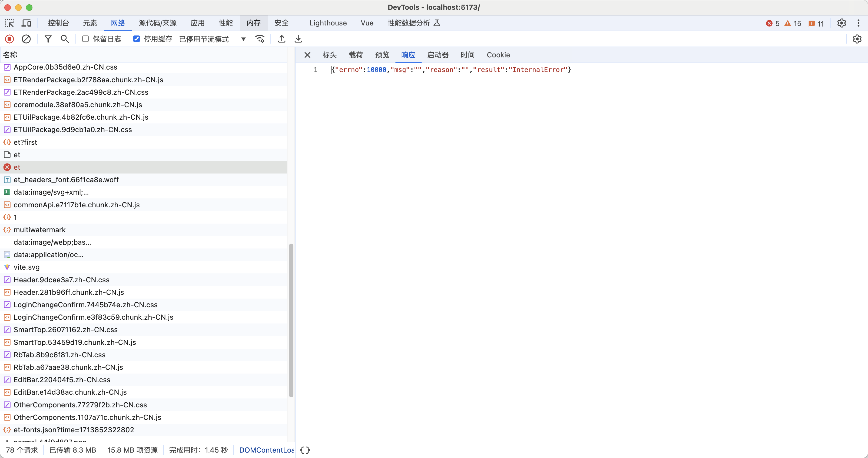
Task: Select the vite.svg request
Action: [144, 267]
